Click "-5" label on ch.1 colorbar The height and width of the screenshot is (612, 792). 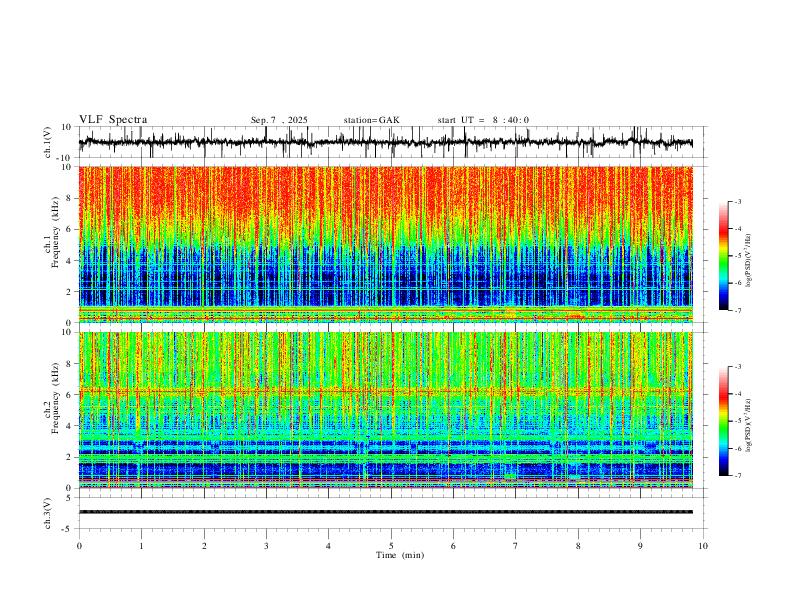[737, 256]
